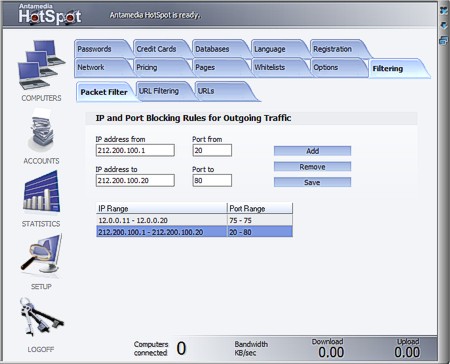Viewport: 450px width, 364px height.
Task: Switch to the Whitelists tab
Action: pyautogui.click(x=270, y=67)
